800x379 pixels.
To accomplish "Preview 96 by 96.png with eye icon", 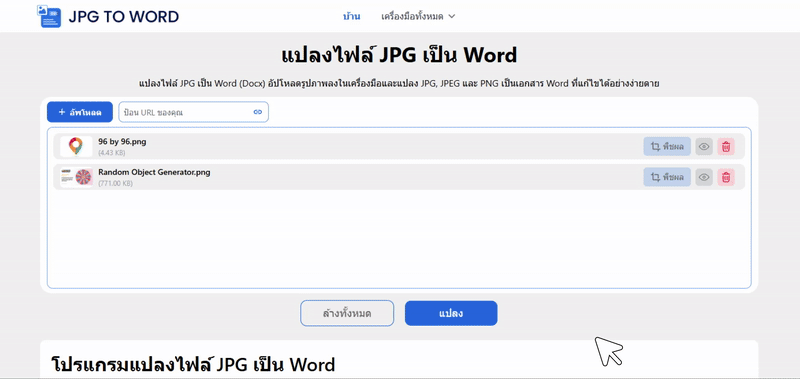I will tap(704, 147).
